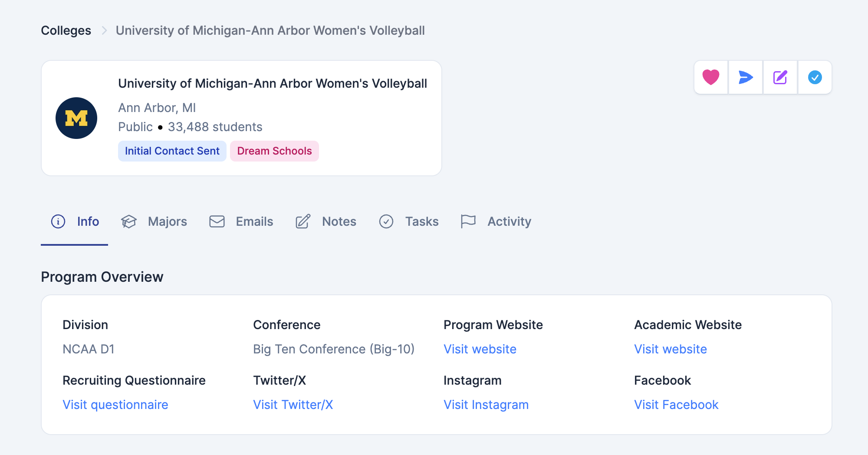
Task: Open the Visit Instagram link
Action: [486, 405]
